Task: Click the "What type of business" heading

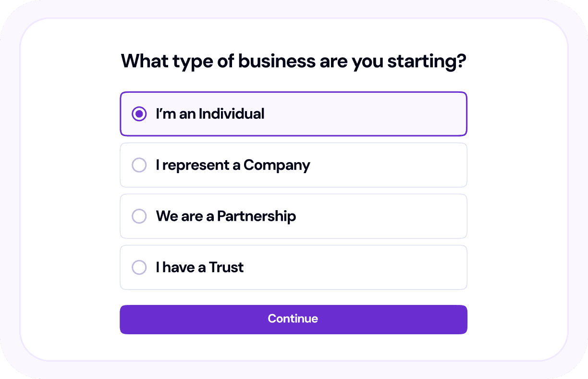Action: pyautogui.click(x=293, y=62)
